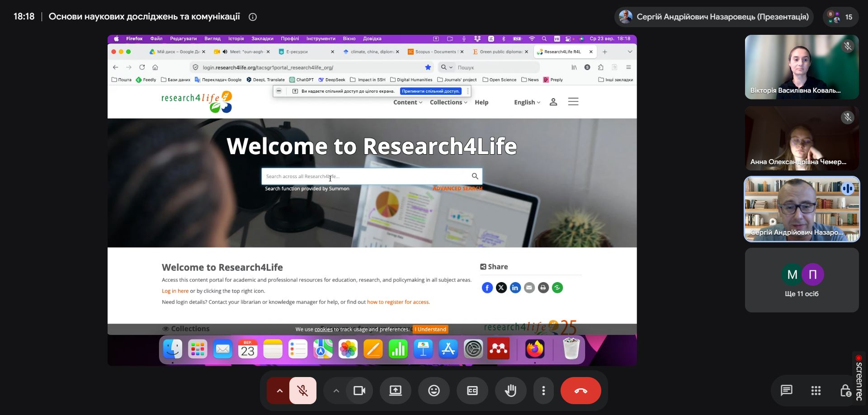Viewport: 868px width, 415px height.
Task: Open the Історія menu in Firefox menu bar
Action: point(236,39)
